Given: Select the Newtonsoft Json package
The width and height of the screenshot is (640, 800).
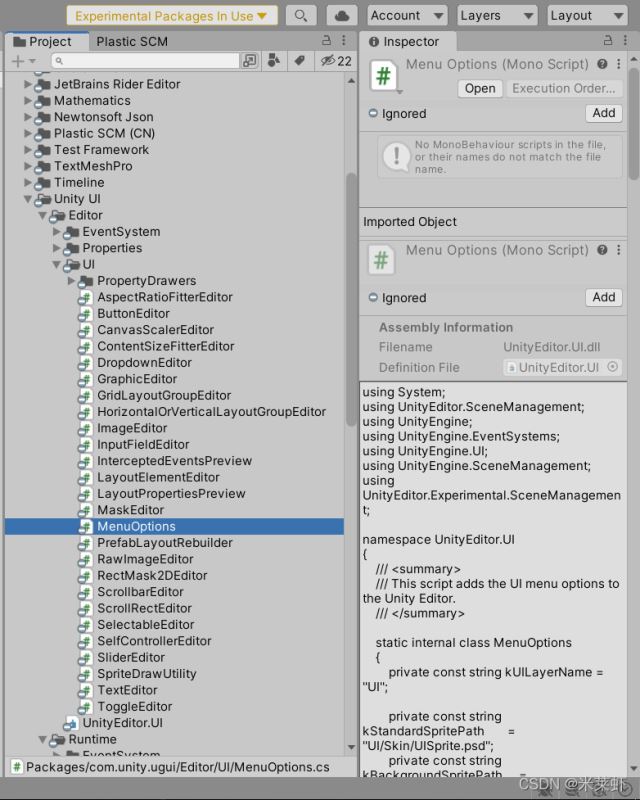Looking at the screenshot, I should pyautogui.click(x=103, y=117).
